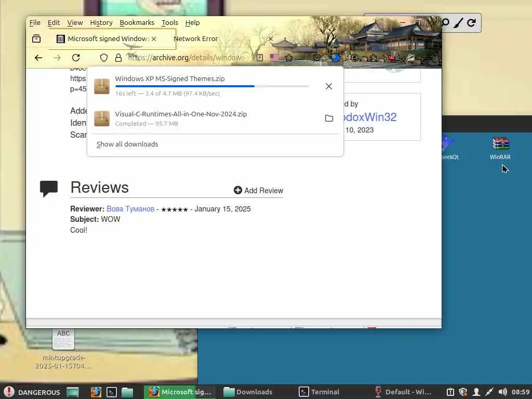Toggle reader view icon in address bar
532x399 pixels.
click(x=260, y=58)
